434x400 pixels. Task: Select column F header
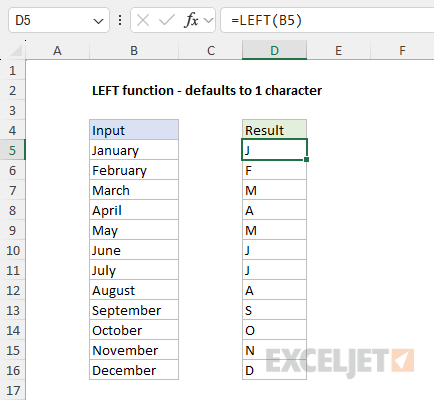(402, 51)
